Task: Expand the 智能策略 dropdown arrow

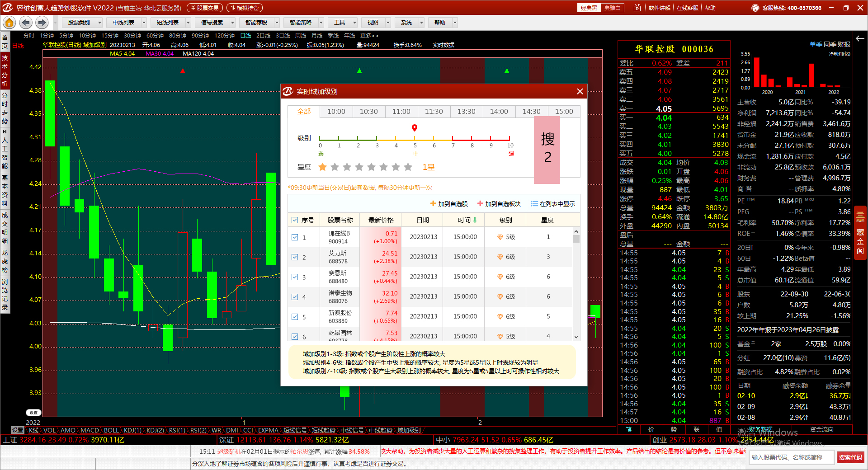Action: tap(321, 22)
